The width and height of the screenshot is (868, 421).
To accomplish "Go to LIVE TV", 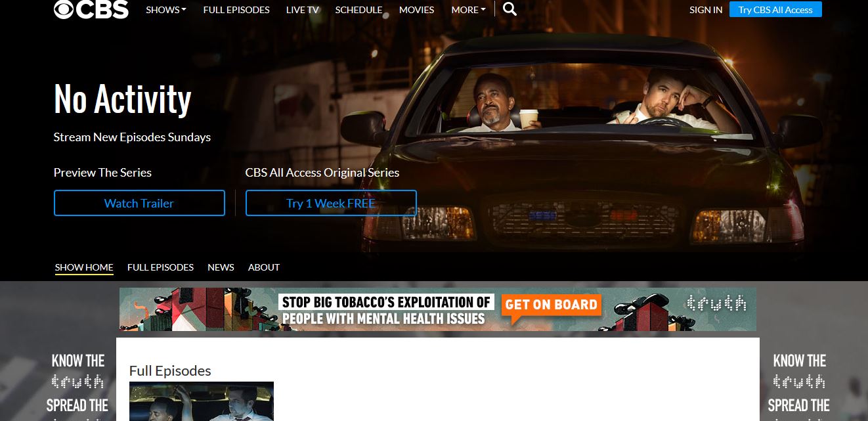I will coord(302,10).
